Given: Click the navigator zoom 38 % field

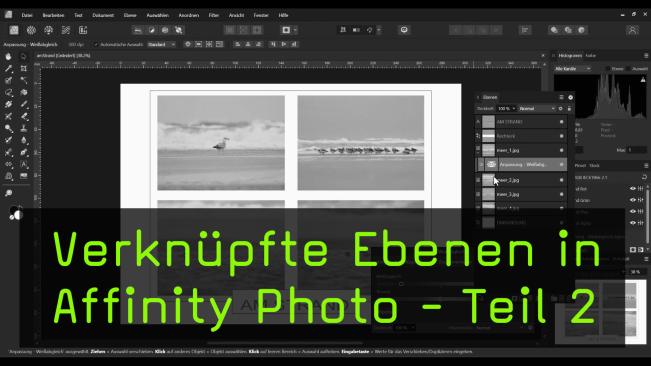Looking at the screenshot, I should coord(635,272).
